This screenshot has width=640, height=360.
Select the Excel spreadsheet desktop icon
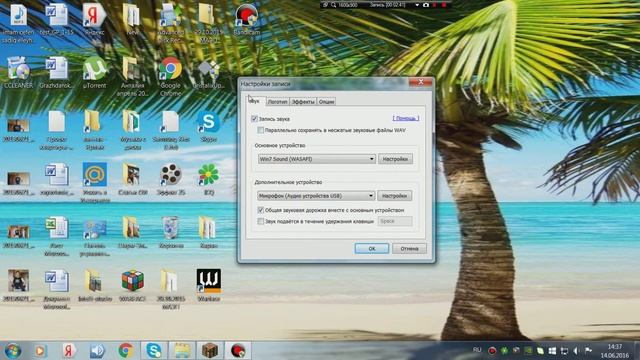click(x=57, y=237)
